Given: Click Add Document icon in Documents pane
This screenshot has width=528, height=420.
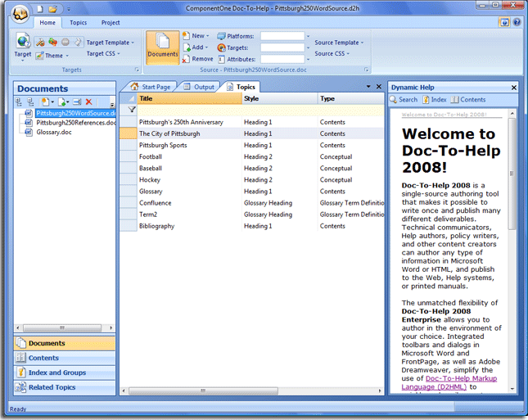Looking at the screenshot, I should pyautogui.click(x=63, y=102).
